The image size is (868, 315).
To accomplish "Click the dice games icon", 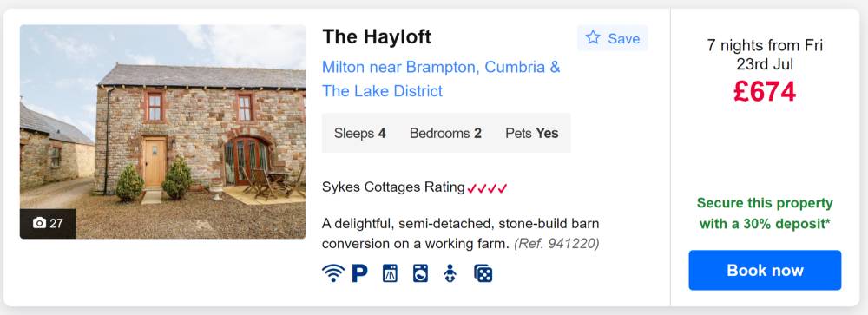I will 483,273.
